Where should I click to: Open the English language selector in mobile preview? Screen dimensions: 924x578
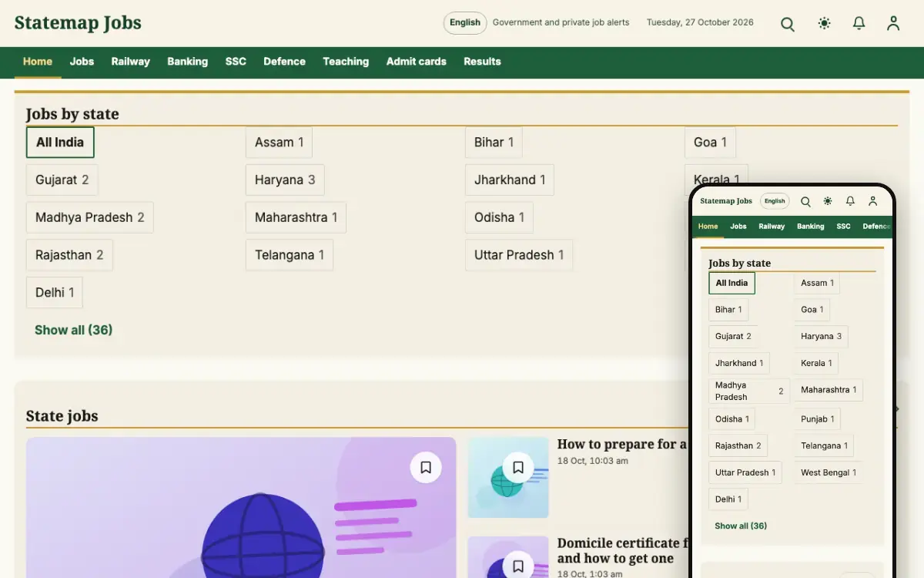coord(775,201)
